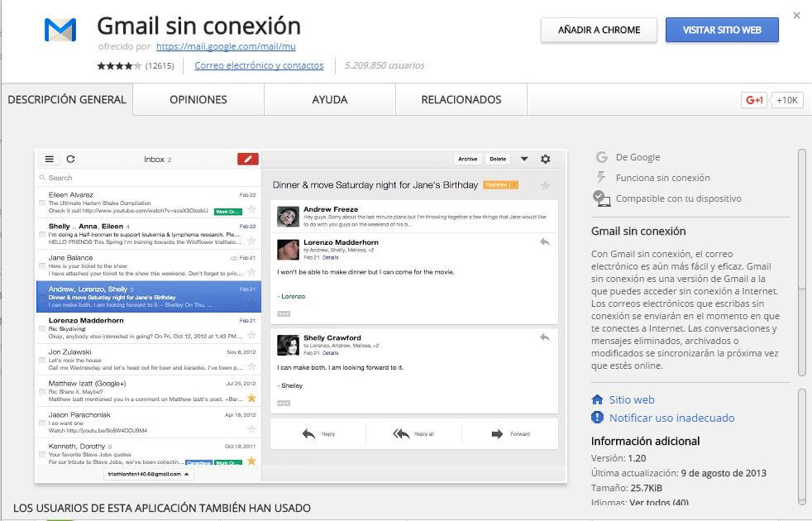Screen dimensions: 812x521
Task: Expand the triathlonfan140 account switcher
Action: (148, 474)
